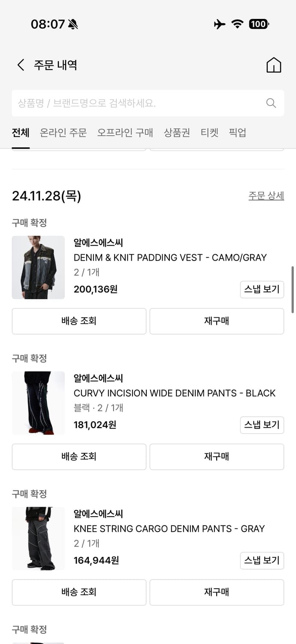
Task: Open the CURVY INCISION DENIM PANTS product thumbnail
Action: pos(38,403)
